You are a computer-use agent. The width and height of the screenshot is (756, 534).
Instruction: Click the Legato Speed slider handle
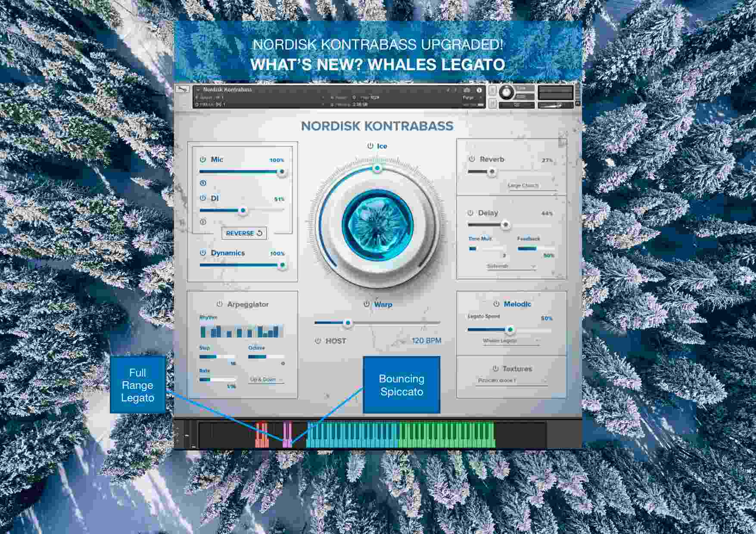[510, 329]
